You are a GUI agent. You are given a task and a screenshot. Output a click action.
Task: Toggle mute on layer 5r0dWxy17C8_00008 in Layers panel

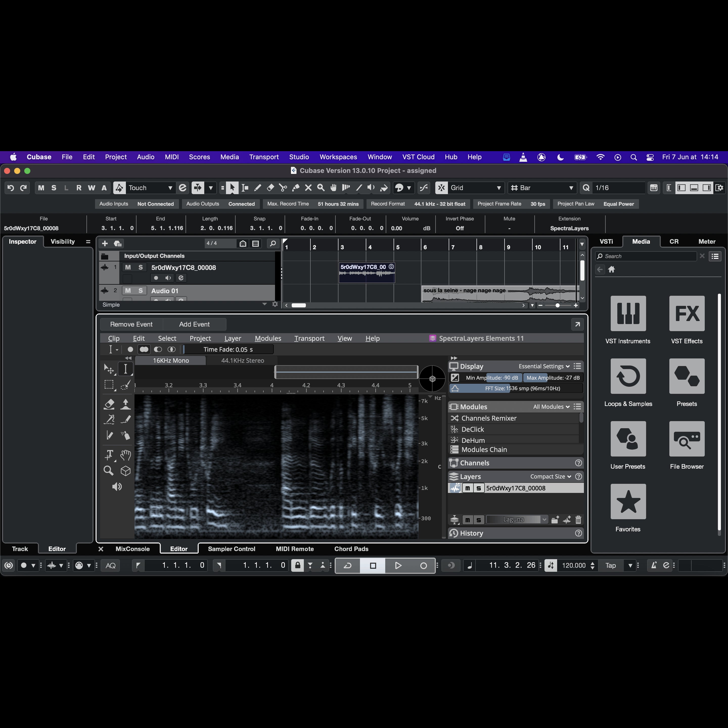click(468, 488)
